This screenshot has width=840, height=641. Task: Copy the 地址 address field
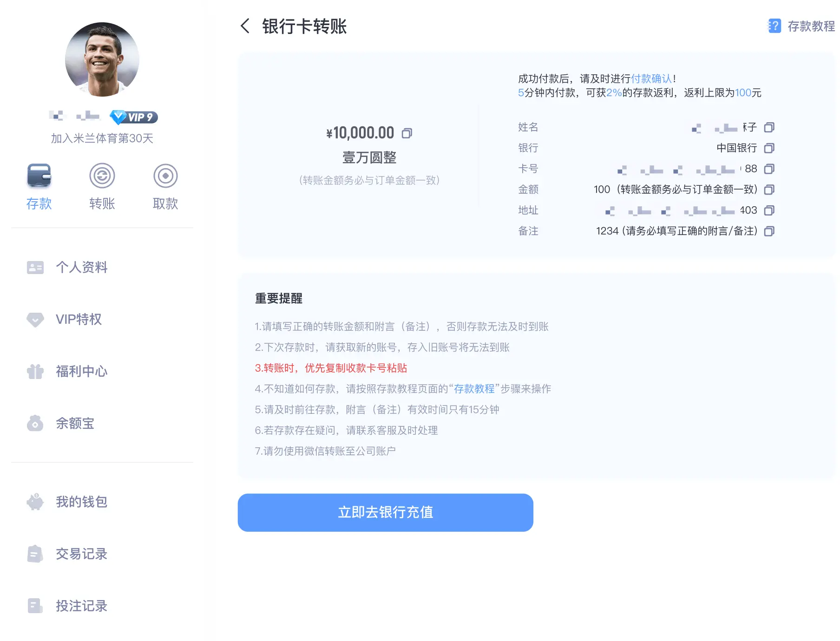pyautogui.click(x=769, y=210)
